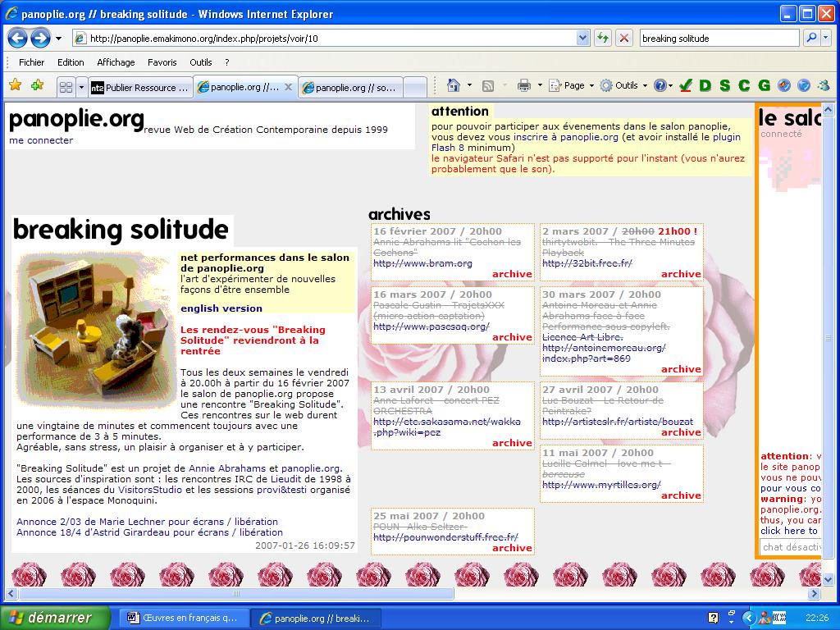The height and width of the screenshot is (630, 840).
Task: Stop loading with the red X button
Action: (623, 38)
